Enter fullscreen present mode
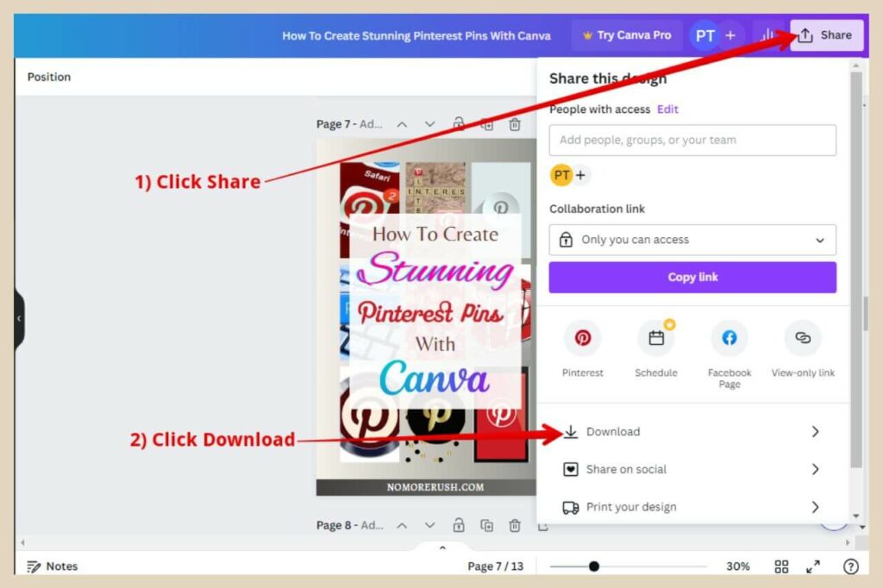 (812, 566)
